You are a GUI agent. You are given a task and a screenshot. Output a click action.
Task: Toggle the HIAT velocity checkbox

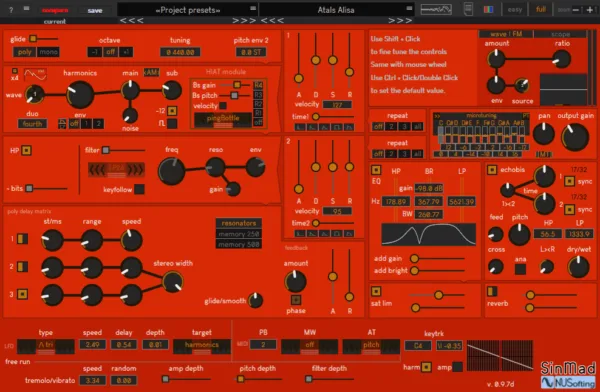pyautogui.click(x=223, y=106)
